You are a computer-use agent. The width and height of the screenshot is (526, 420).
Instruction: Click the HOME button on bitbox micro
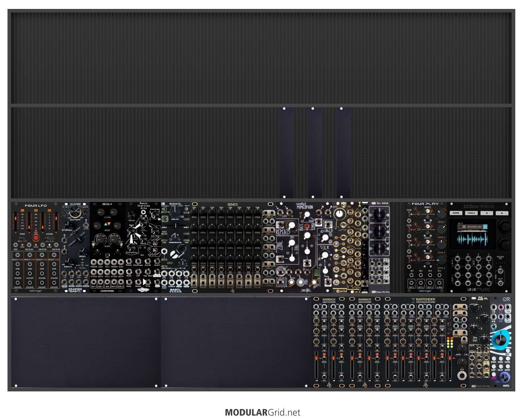pos(456,213)
